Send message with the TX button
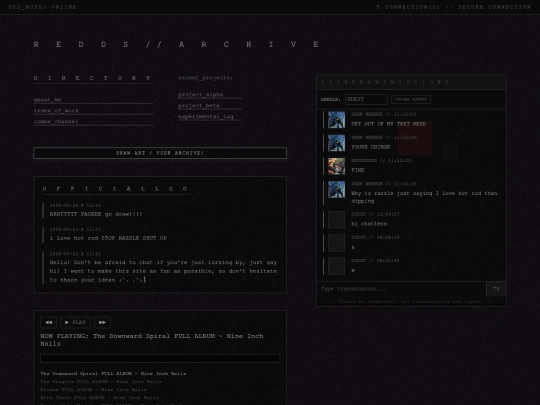Viewport: 540px width, 405px height. click(496, 289)
